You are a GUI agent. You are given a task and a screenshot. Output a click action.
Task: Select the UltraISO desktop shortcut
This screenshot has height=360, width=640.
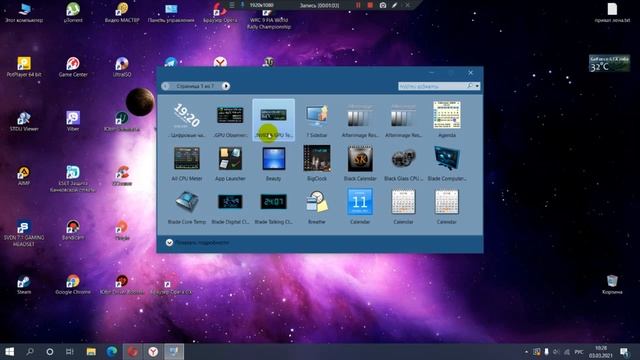click(x=122, y=67)
